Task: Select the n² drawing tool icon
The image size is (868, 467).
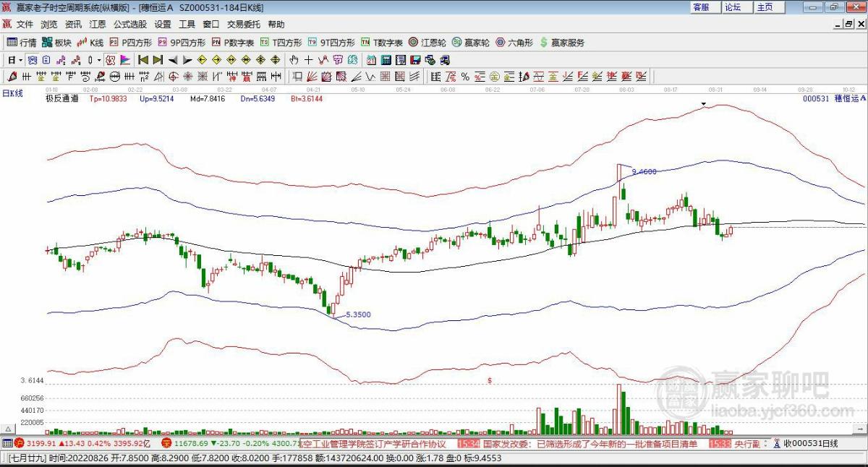Action: [144, 76]
